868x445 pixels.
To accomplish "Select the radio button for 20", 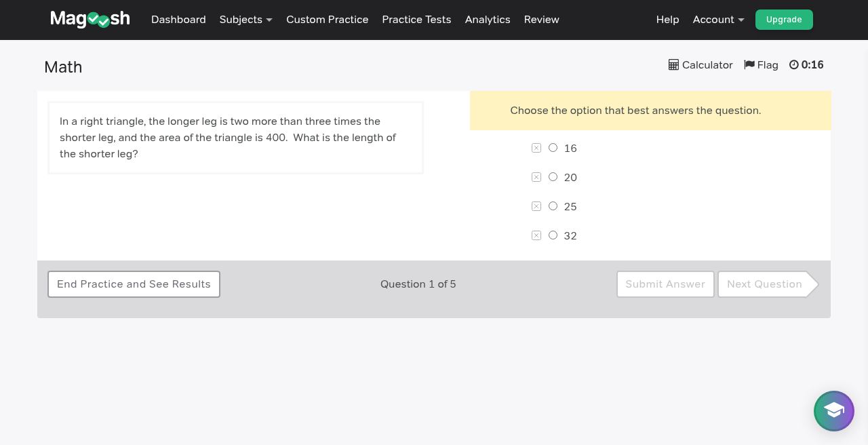I will (x=553, y=176).
